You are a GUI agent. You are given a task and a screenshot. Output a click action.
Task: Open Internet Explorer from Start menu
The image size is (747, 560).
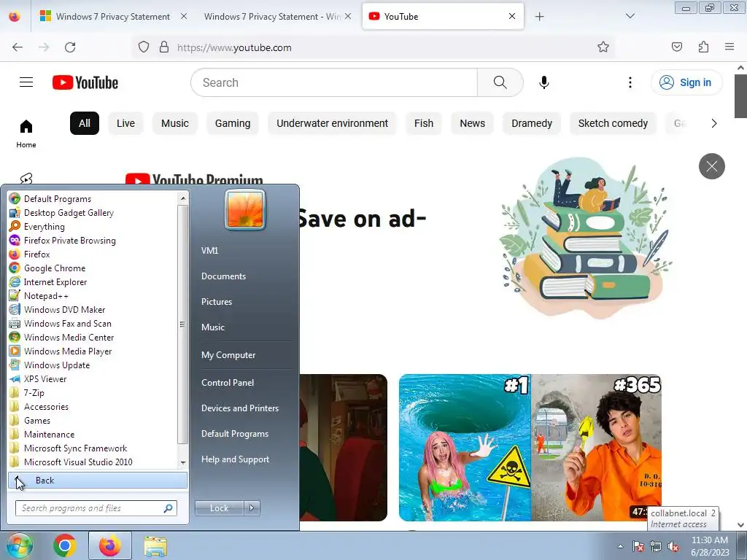point(55,282)
